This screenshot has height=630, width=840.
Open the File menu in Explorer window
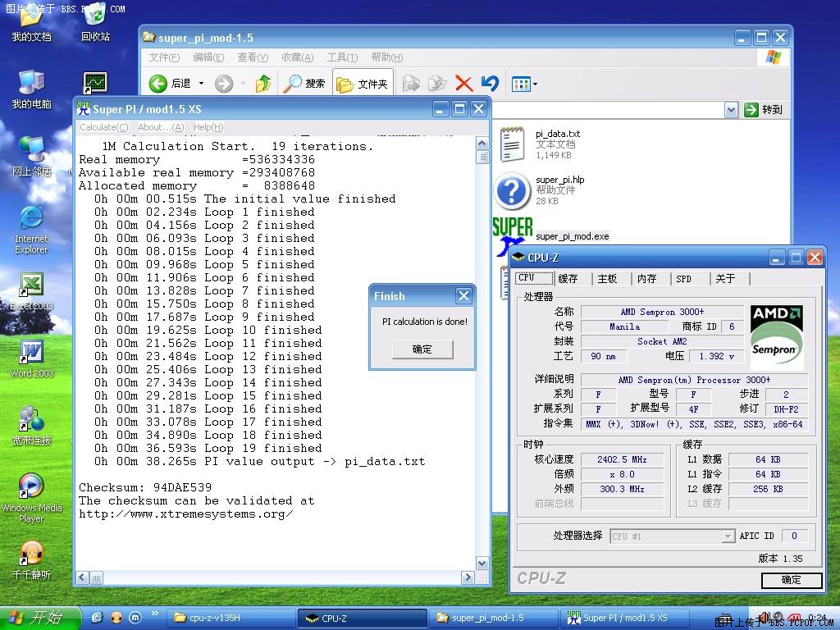(164, 57)
